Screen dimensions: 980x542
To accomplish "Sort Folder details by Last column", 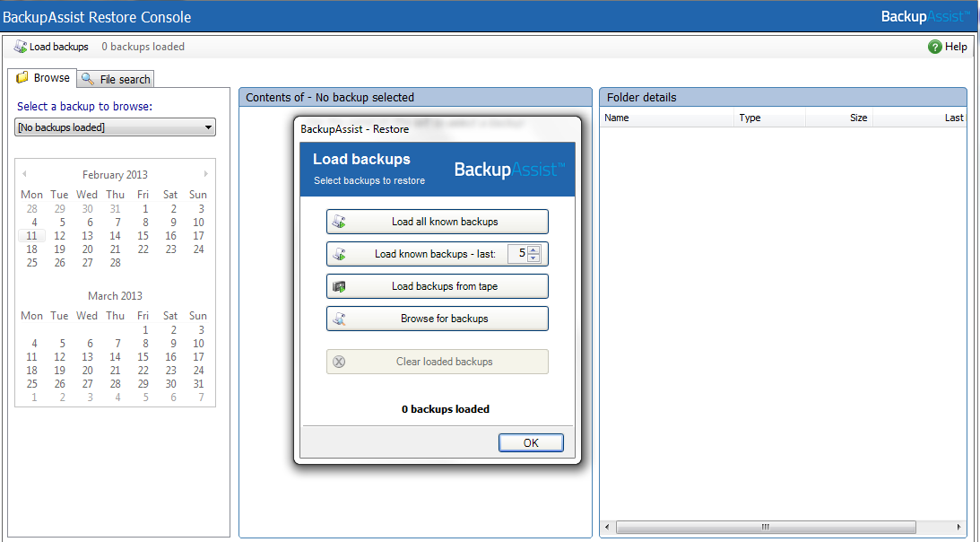I will pos(919,118).
